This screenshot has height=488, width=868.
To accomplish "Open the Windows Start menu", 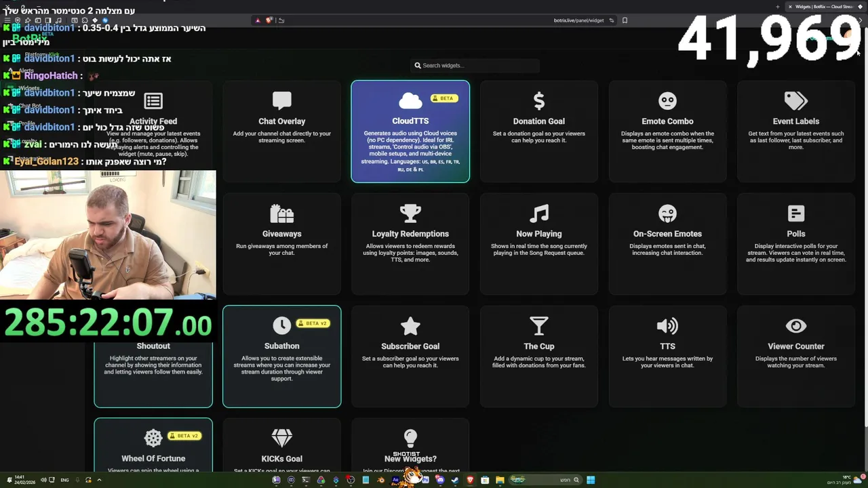I will (591, 480).
